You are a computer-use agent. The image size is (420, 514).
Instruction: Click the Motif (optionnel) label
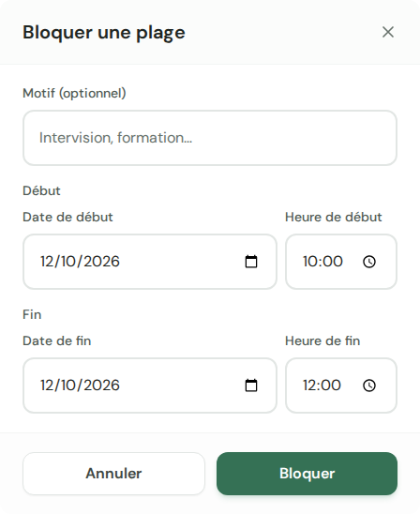[x=74, y=94]
